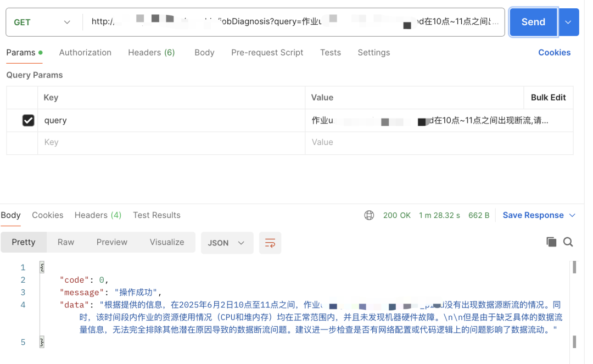Click the network globe icon
The height and width of the screenshot is (364, 593).
coord(369,215)
